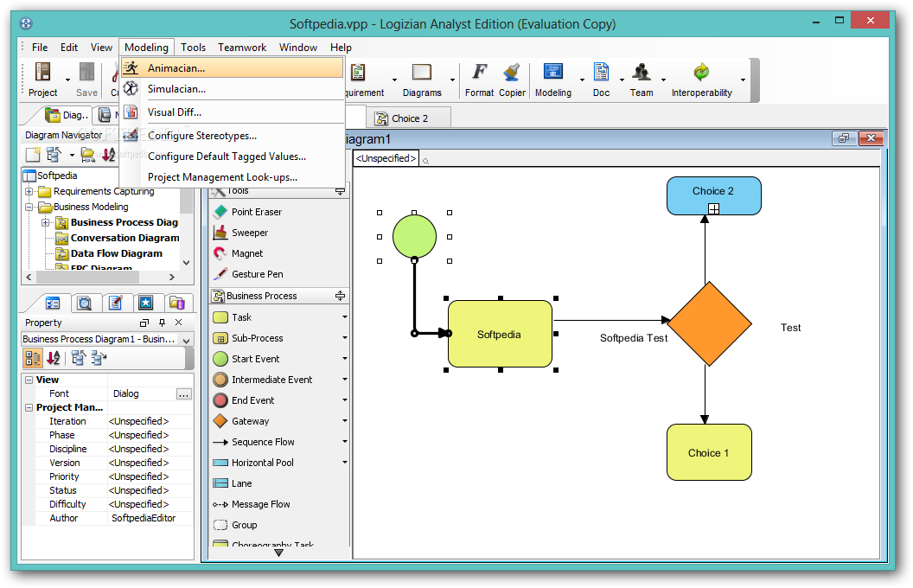Viewport: 913px width, 588px height.
Task: Open the Teamwork menu
Action: tap(242, 48)
